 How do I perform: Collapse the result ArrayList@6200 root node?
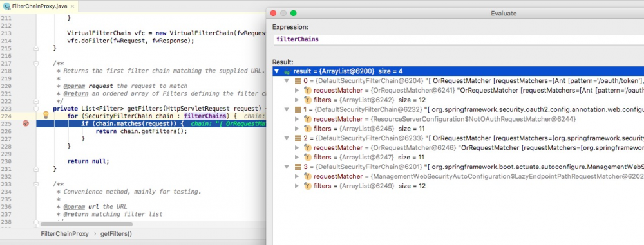tap(276, 71)
